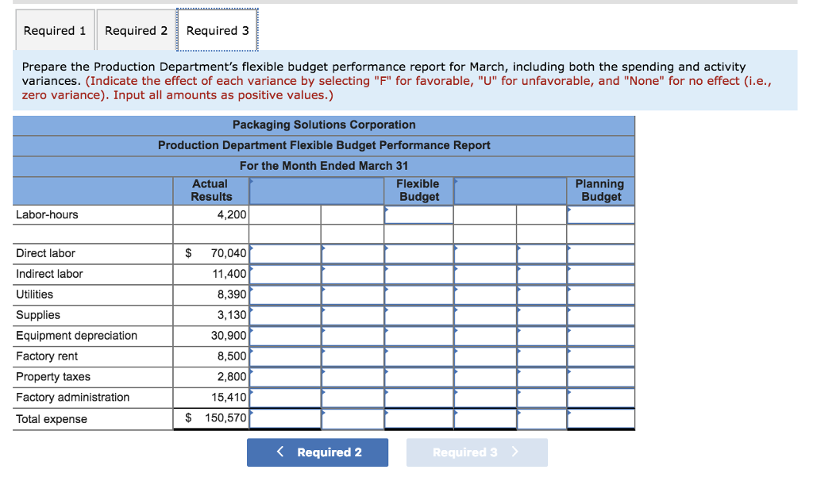Select Property taxes actual value 2,800
The image size is (813, 504).
click(x=232, y=376)
